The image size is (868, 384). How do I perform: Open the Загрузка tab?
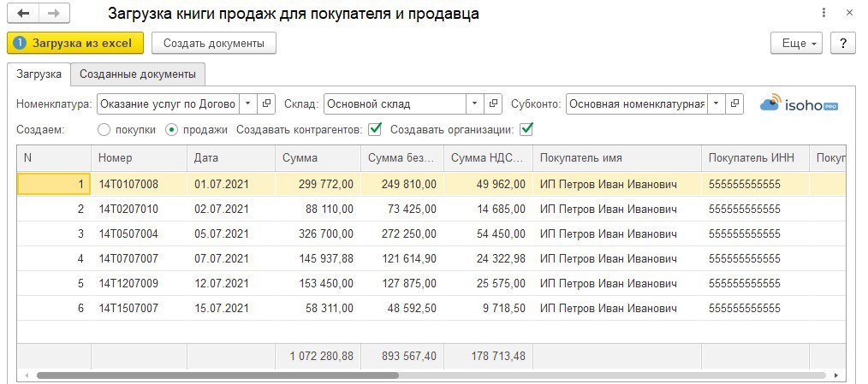point(39,74)
